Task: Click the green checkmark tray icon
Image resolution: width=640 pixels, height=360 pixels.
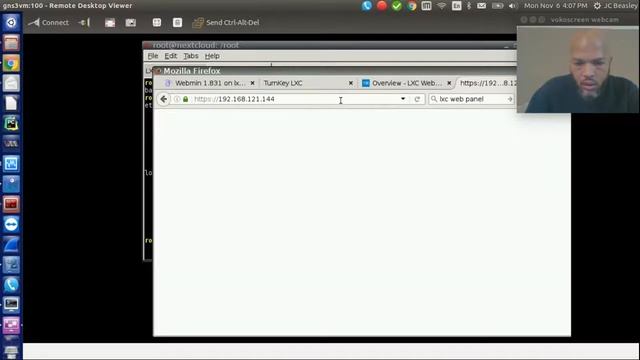Action: (396, 6)
